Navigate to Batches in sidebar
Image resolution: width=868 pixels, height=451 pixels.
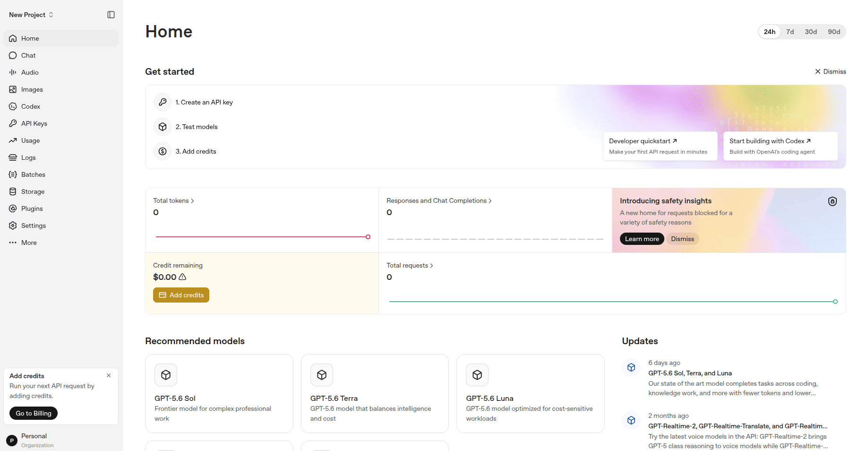[x=61, y=174]
